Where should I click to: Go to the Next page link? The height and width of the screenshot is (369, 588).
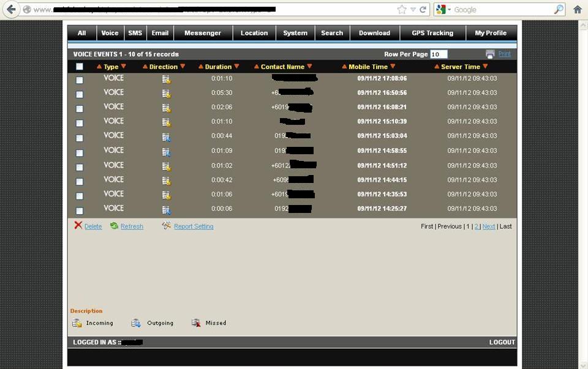pos(488,226)
